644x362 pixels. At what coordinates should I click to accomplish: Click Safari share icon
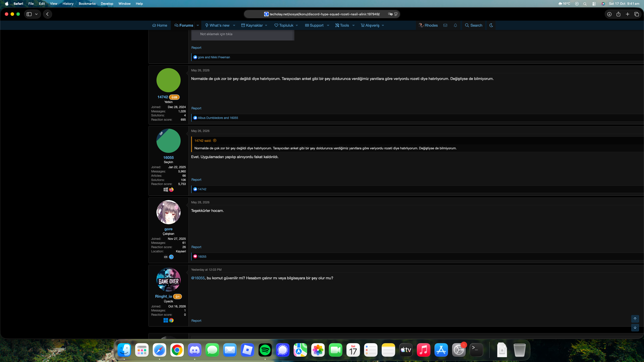618,14
